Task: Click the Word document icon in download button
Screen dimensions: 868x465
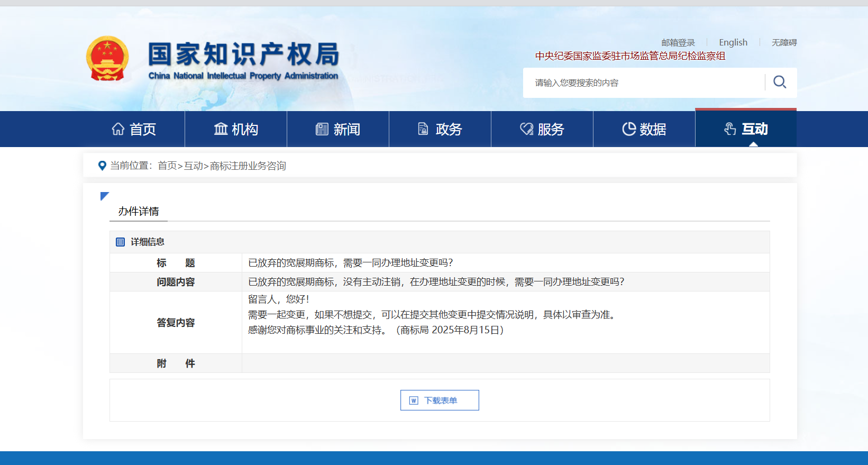Action: click(x=414, y=400)
